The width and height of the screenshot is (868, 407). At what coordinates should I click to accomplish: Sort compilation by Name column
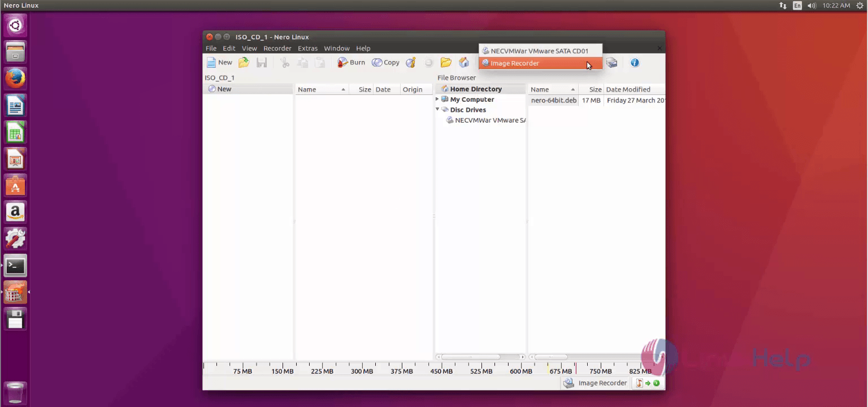(322, 89)
